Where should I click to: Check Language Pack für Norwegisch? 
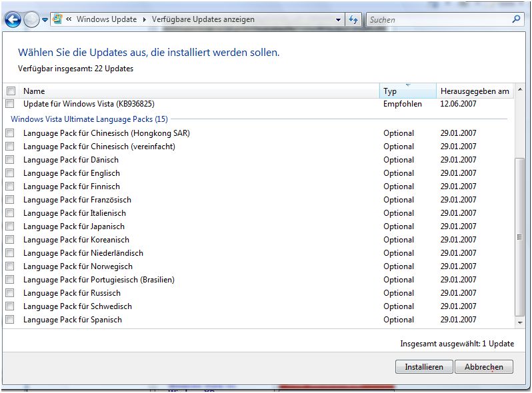[10, 266]
